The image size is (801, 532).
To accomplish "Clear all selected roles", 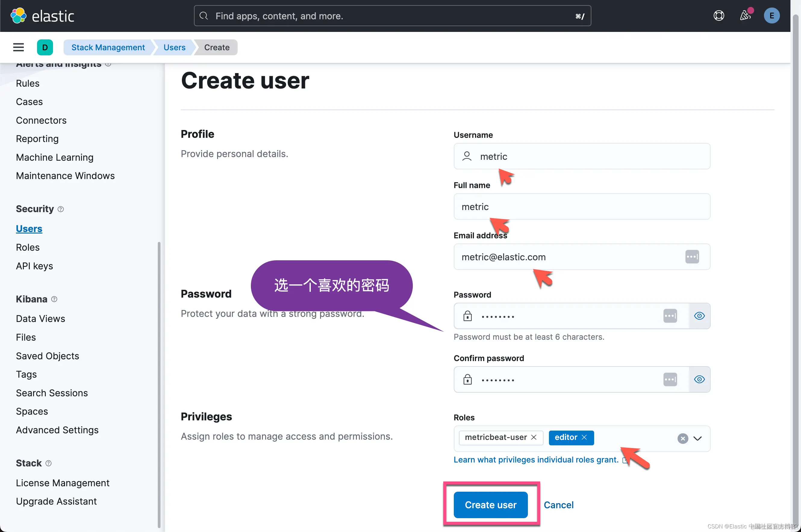I will pyautogui.click(x=682, y=438).
